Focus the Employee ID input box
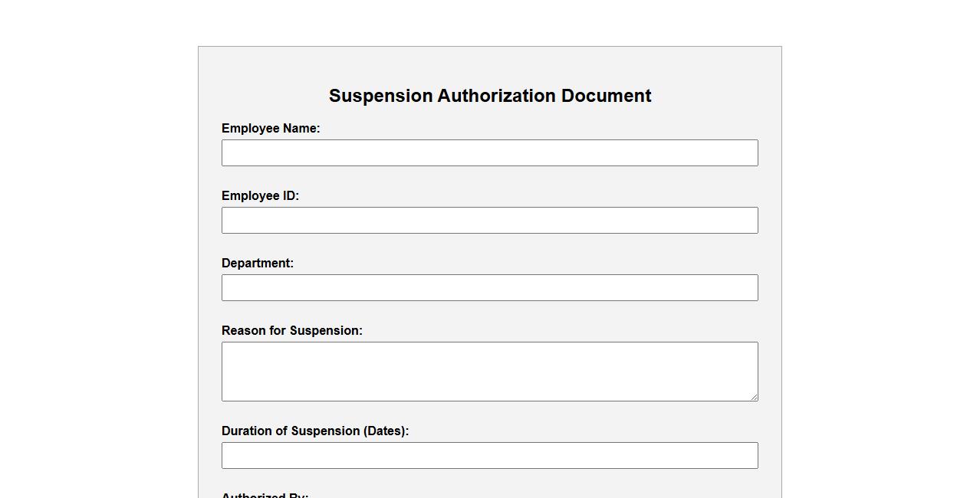This screenshot has height=498, width=980. click(489, 220)
